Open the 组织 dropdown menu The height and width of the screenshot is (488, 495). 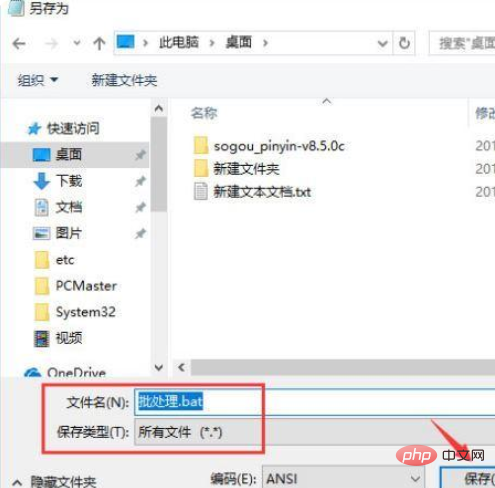(x=38, y=80)
